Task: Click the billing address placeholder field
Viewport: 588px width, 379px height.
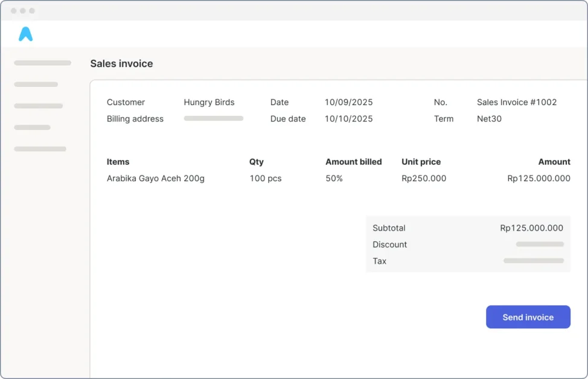Action: click(x=213, y=119)
